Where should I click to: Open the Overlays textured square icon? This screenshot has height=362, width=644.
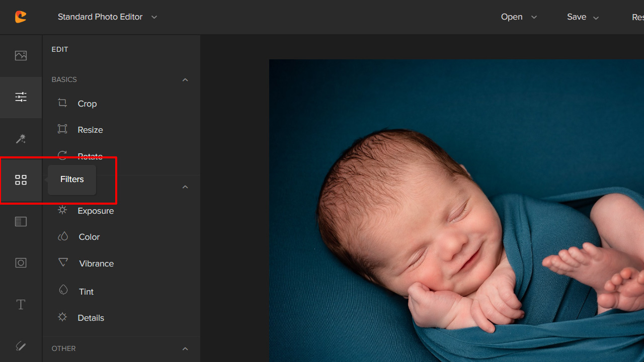pyautogui.click(x=21, y=222)
